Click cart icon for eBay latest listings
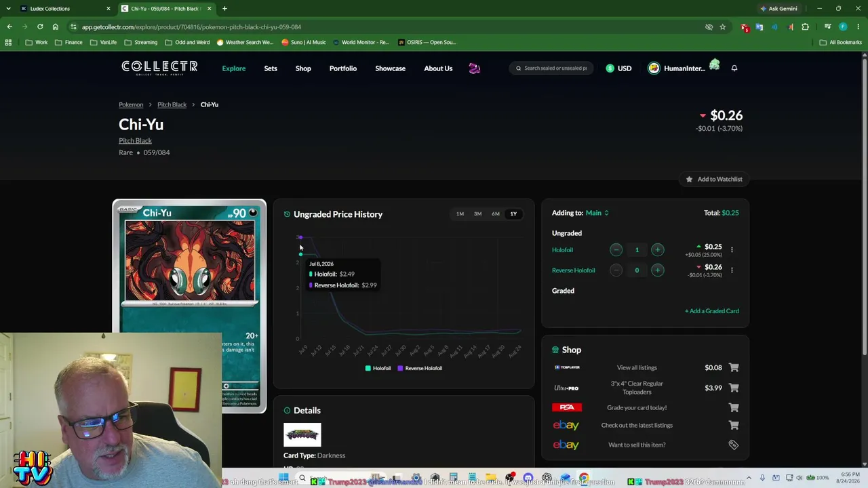868x488 pixels. click(x=733, y=425)
